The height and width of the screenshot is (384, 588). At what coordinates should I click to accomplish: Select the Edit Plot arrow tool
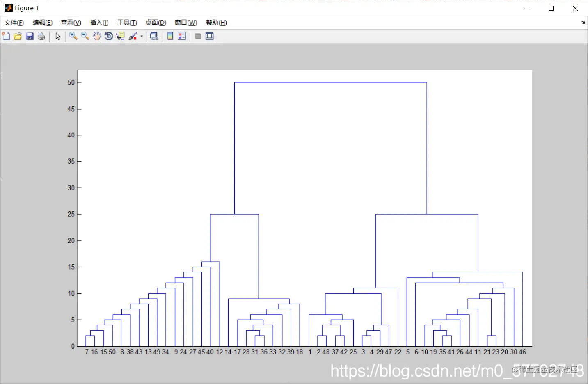pyautogui.click(x=58, y=36)
